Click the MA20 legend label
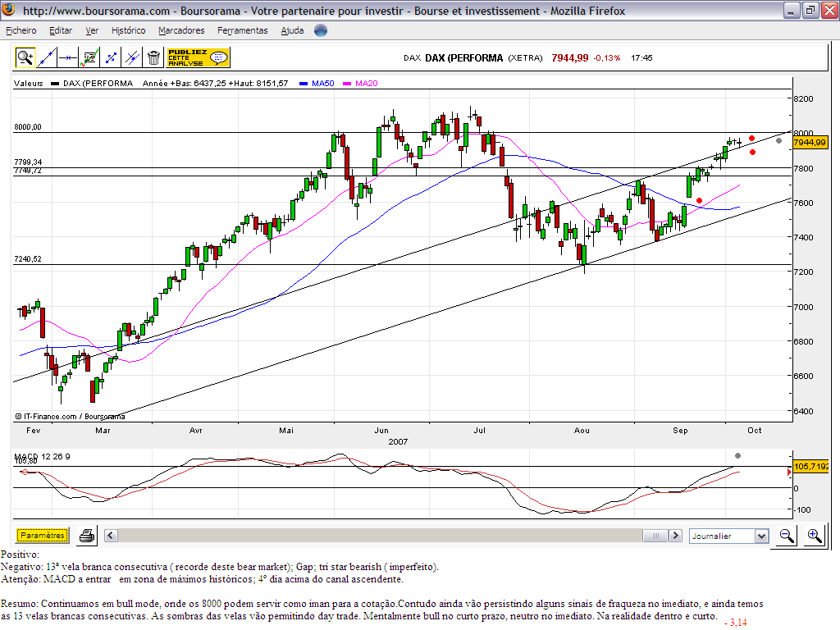 click(x=367, y=83)
